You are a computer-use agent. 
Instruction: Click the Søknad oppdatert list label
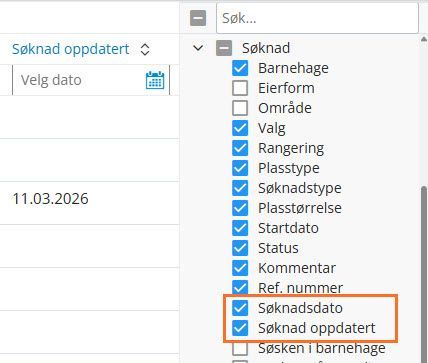point(317,329)
